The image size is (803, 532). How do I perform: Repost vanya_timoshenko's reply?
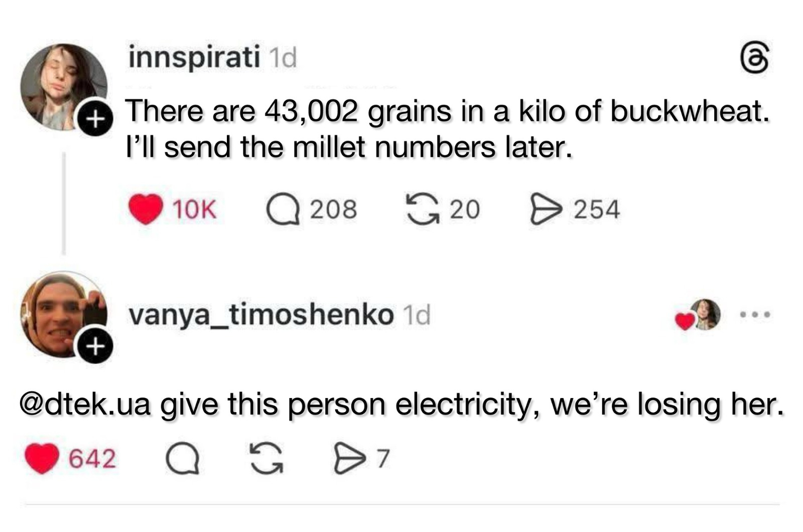[x=266, y=458]
